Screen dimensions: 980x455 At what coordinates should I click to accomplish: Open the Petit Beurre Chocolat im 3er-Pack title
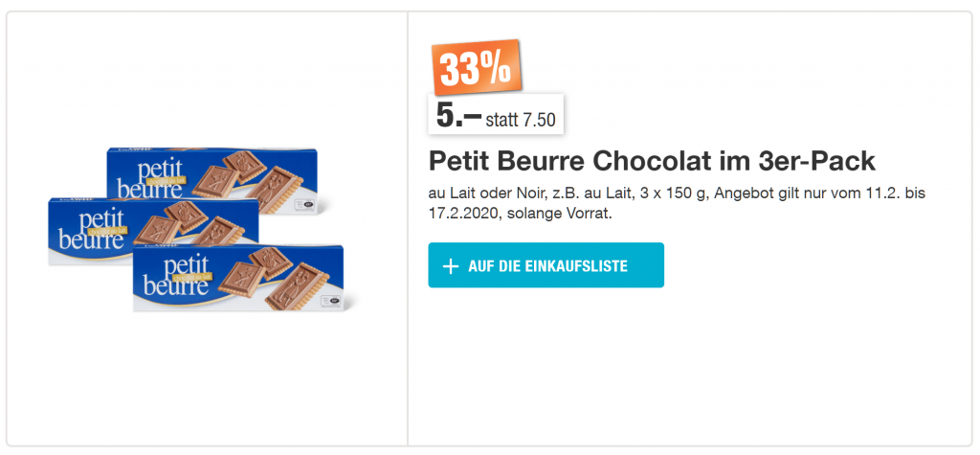pos(652,160)
